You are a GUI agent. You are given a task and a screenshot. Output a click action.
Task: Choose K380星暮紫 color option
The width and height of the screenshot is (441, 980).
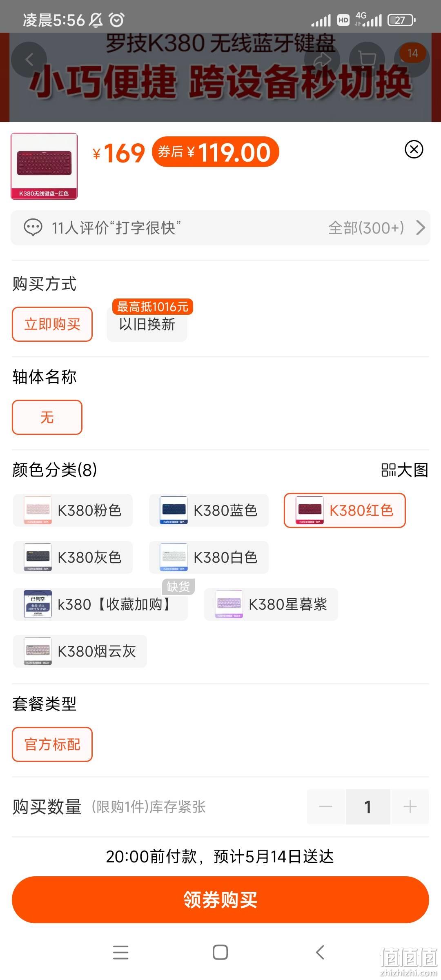pyautogui.click(x=271, y=604)
